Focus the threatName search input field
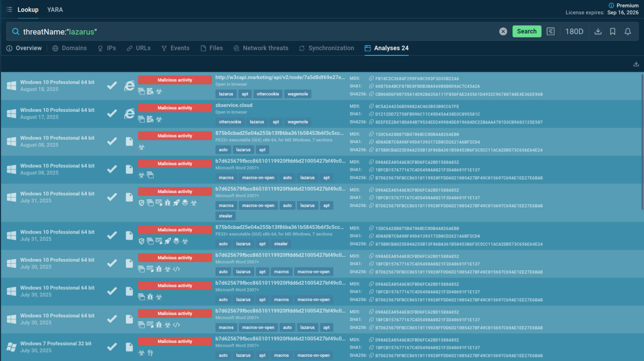 pyautogui.click(x=252, y=32)
